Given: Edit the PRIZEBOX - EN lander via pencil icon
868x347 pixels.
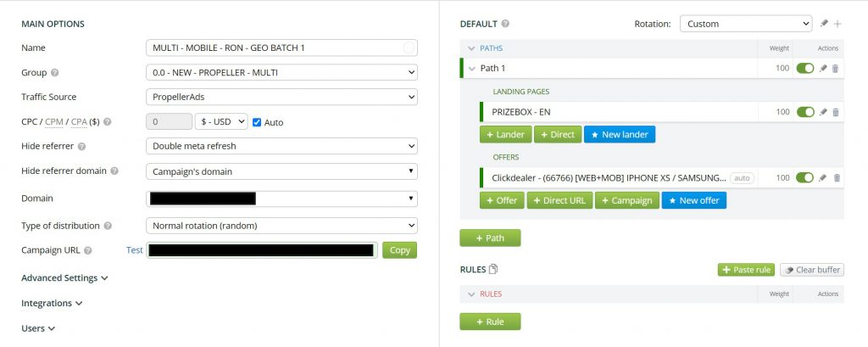Looking at the screenshot, I should click(823, 112).
